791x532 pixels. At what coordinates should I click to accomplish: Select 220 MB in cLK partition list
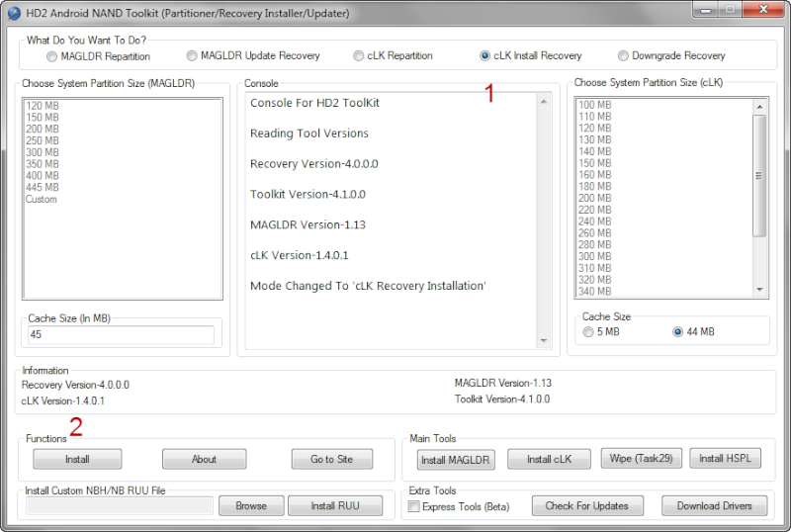pos(595,210)
